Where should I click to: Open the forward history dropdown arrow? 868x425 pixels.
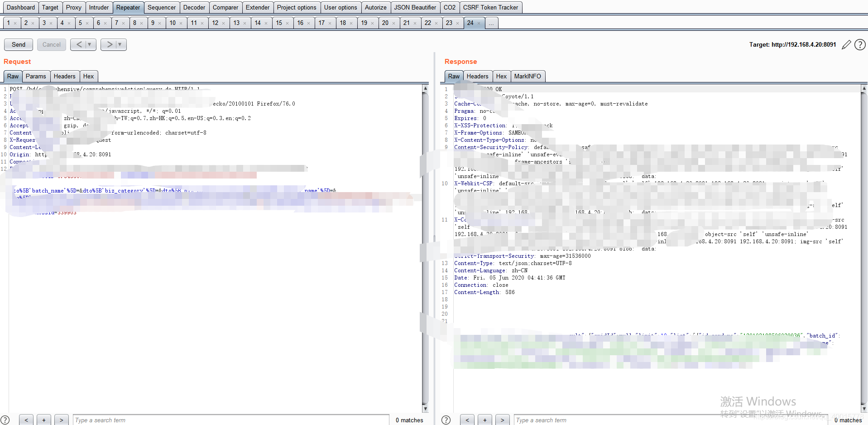tap(120, 44)
